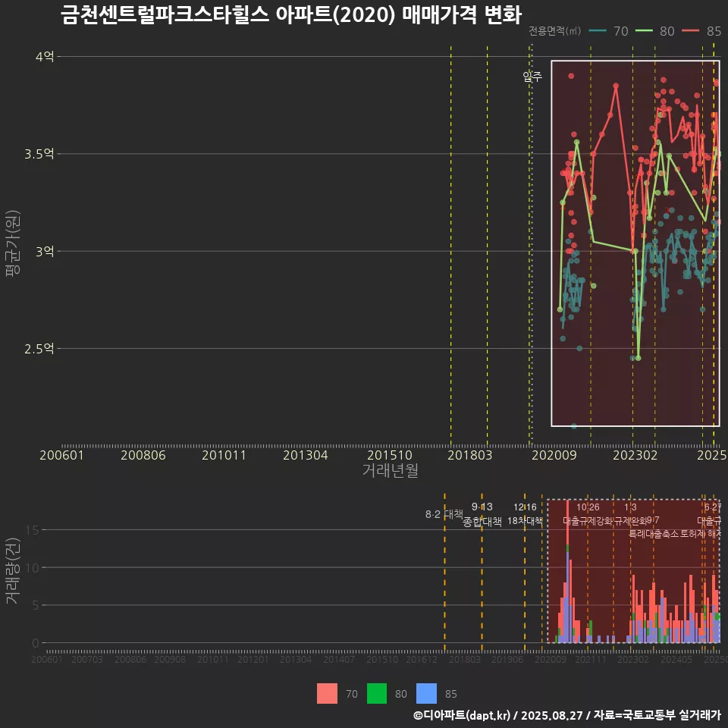Click 202111 on the volume chart axis
728x728 pixels.
click(x=590, y=659)
